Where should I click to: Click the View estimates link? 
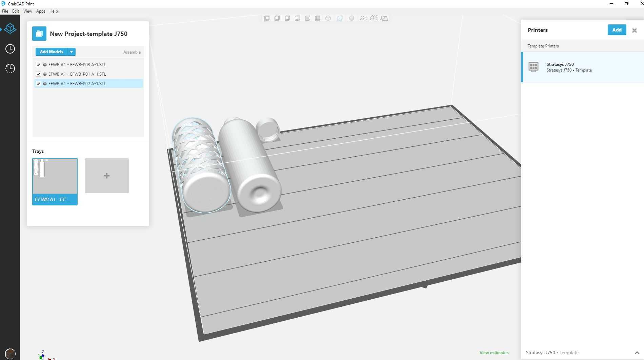pos(494,353)
